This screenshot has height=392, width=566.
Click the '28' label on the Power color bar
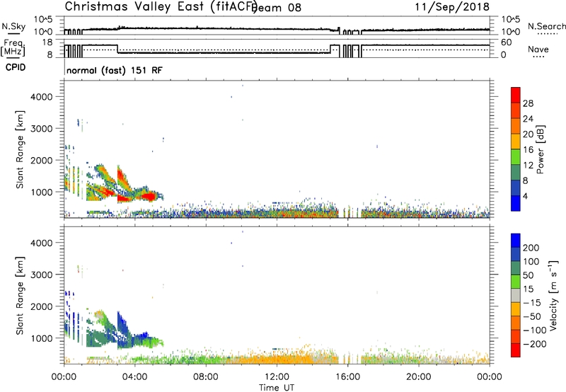528,103
